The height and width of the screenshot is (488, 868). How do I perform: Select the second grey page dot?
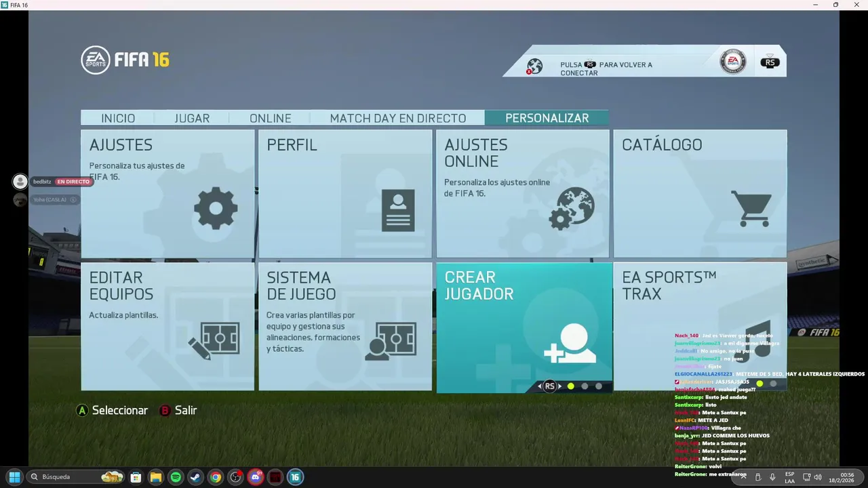(585, 386)
